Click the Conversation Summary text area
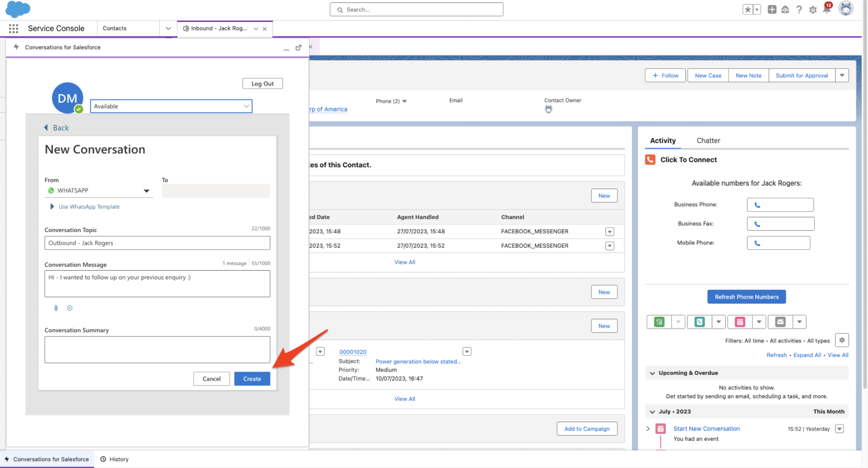The width and height of the screenshot is (868, 468). pyautogui.click(x=157, y=349)
